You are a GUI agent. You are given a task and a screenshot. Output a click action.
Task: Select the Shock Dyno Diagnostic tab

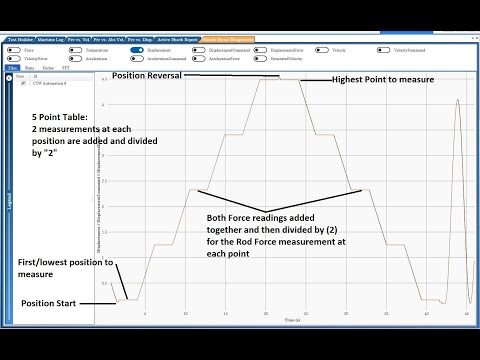click(x=228, y=40)
